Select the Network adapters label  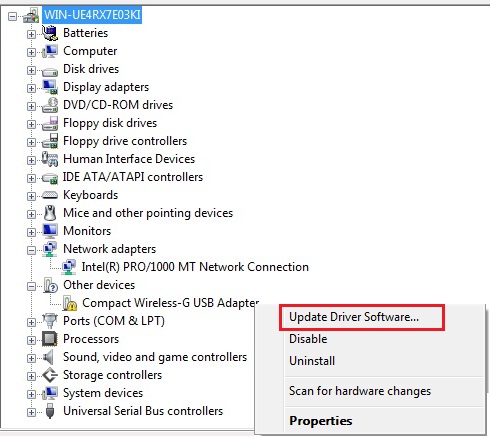click(110, 249)
